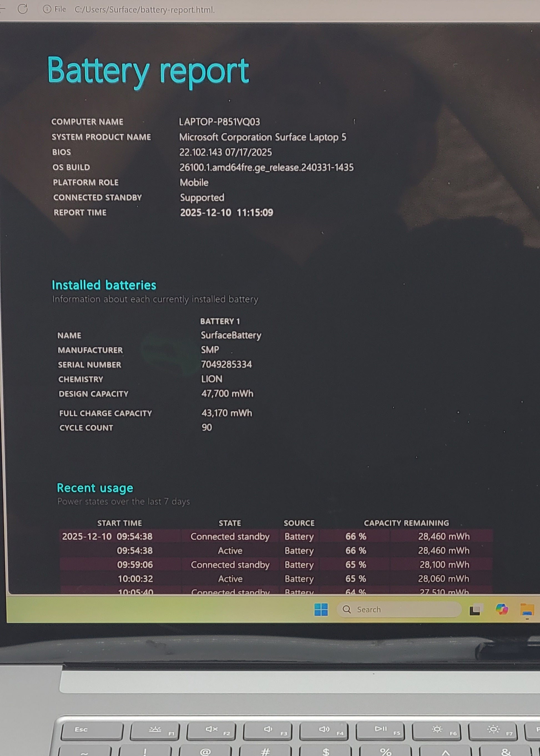Click the Installed batteries section heading
The image size is (540, 756).
tap(104, 285)
